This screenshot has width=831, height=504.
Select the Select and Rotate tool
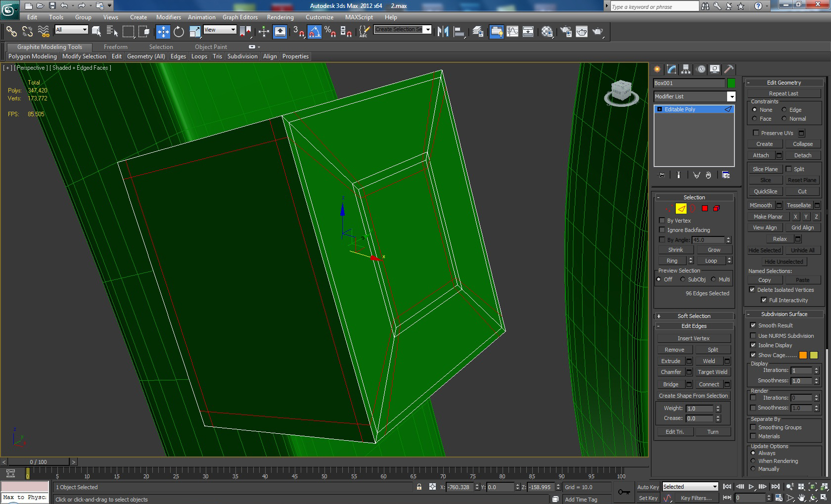click(x=179, y=32)
